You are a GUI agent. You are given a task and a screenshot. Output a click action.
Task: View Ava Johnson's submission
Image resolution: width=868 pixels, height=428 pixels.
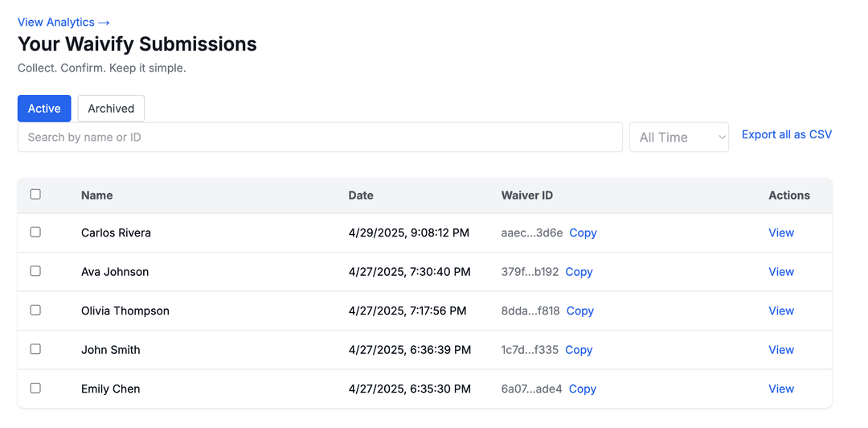(781, 272)
